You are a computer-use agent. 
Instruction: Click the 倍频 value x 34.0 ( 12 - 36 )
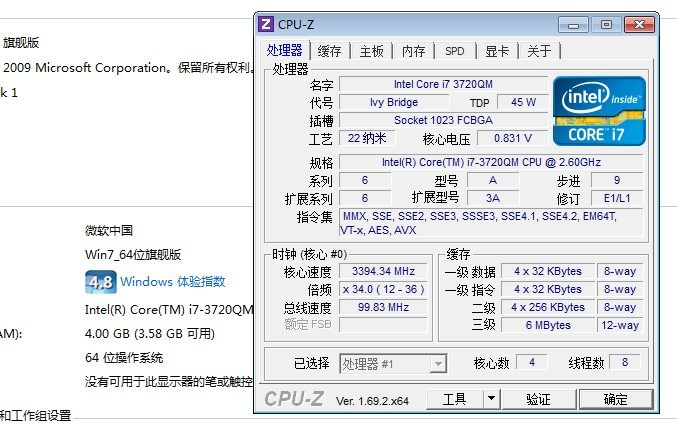coord(383,289)
